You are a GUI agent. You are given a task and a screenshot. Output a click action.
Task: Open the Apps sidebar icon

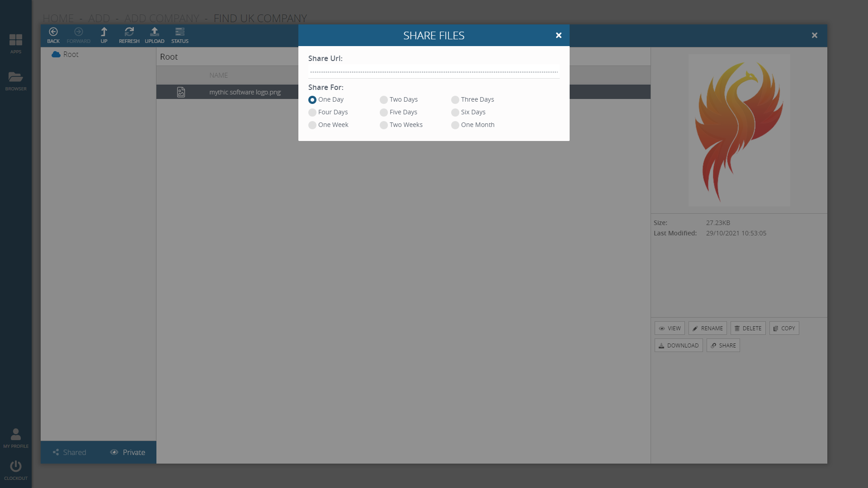pyautogui.click(x=16, y=41)
